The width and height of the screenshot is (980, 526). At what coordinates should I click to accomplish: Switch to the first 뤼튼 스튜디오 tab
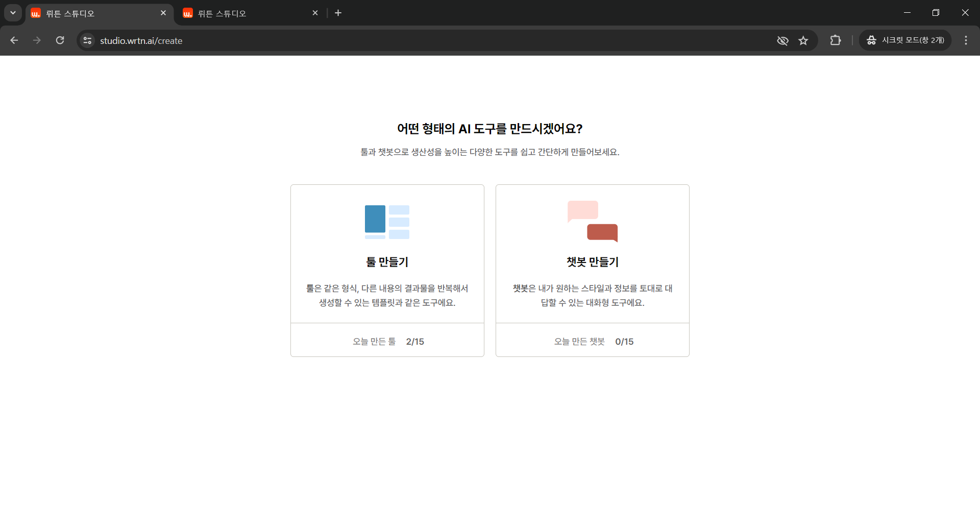point(100,13)
